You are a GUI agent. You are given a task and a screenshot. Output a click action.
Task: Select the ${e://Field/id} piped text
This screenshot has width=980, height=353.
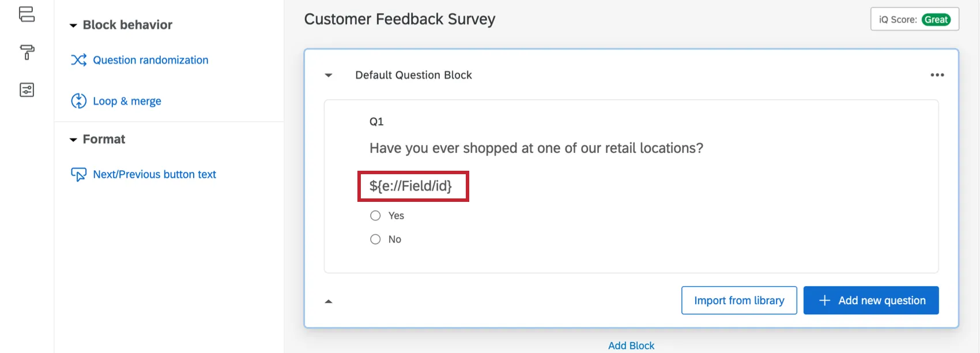point(413,186)
